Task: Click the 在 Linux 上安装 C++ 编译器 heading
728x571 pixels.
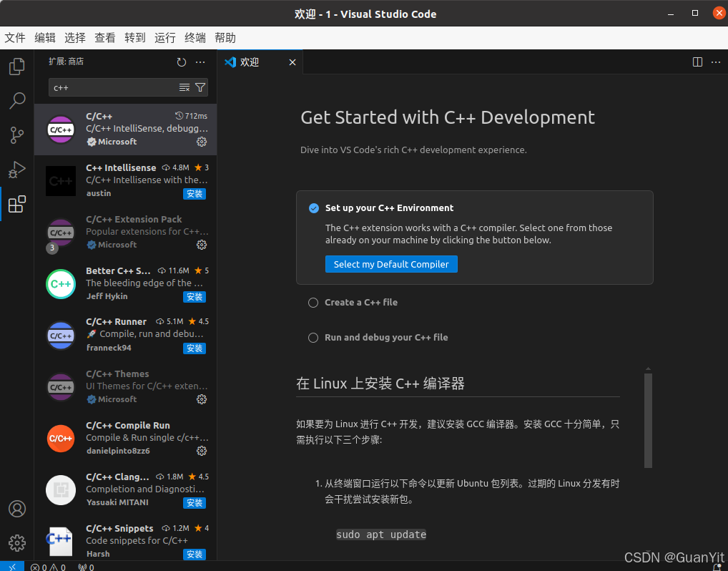Action: coord(380,384)
